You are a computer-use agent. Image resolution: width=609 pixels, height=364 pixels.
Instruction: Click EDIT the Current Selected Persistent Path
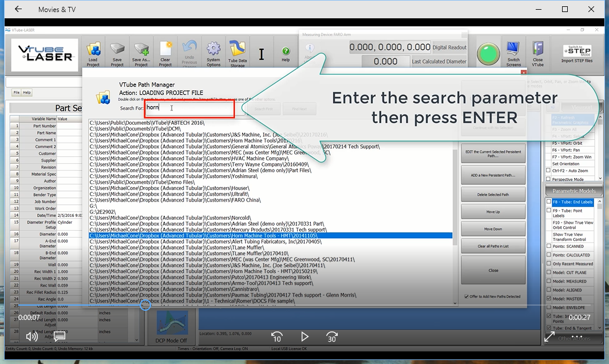493,154
